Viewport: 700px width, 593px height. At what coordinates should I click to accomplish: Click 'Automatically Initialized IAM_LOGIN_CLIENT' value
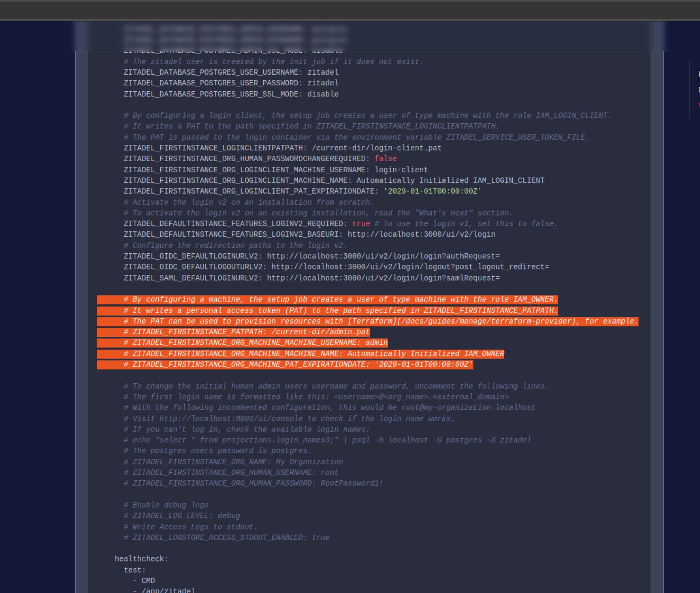[x=450, y=180]
